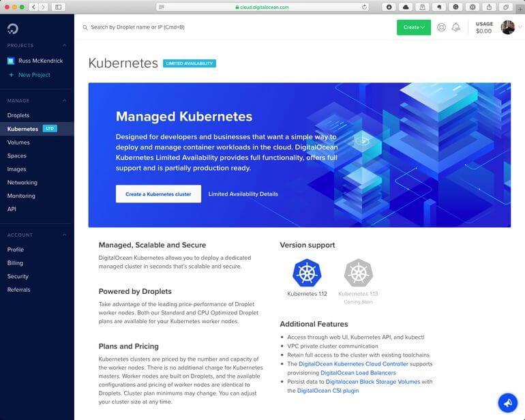525x420 pixels.
Task: Open the Limited Availability Details link
Action: 243,194
